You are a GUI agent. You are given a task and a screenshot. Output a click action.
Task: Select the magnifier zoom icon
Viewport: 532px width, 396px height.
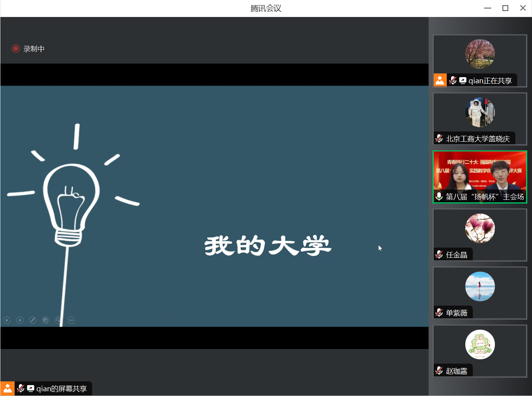(x=58, y=320)
